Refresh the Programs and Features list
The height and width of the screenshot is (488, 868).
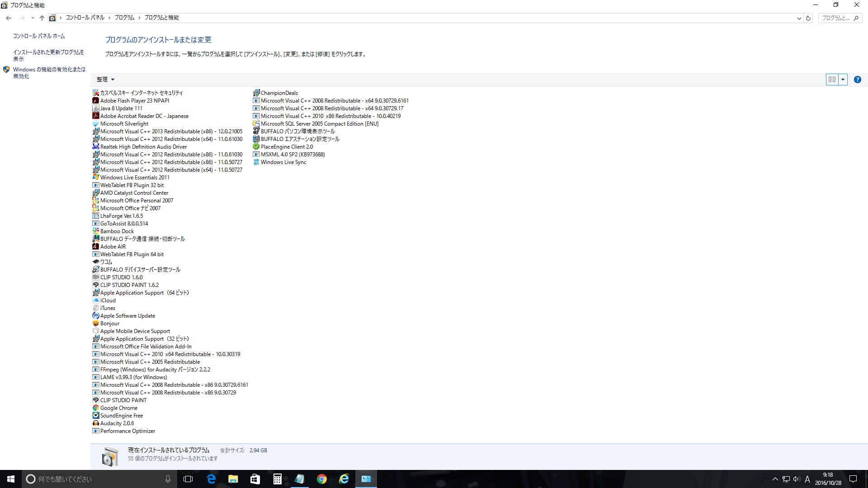(808, 18)
